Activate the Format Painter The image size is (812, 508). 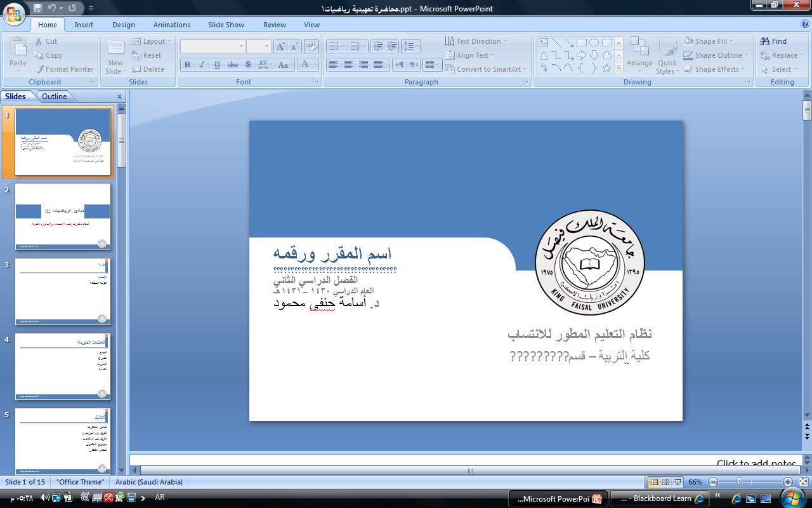(64, 69)
